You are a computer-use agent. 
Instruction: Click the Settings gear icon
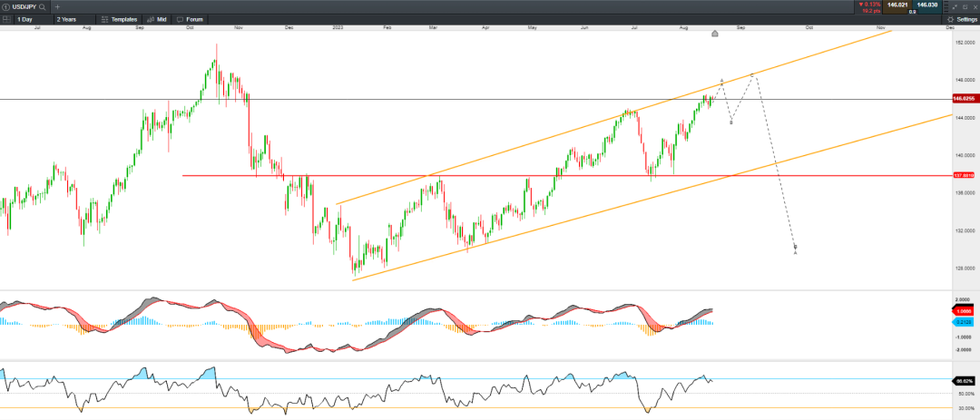950,19
